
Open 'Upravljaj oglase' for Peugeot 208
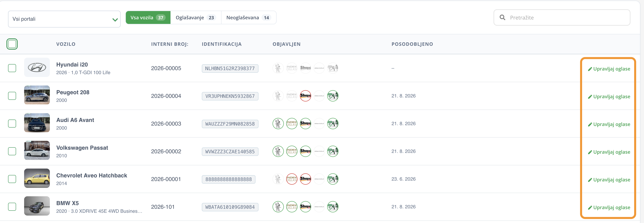(609, 96)
